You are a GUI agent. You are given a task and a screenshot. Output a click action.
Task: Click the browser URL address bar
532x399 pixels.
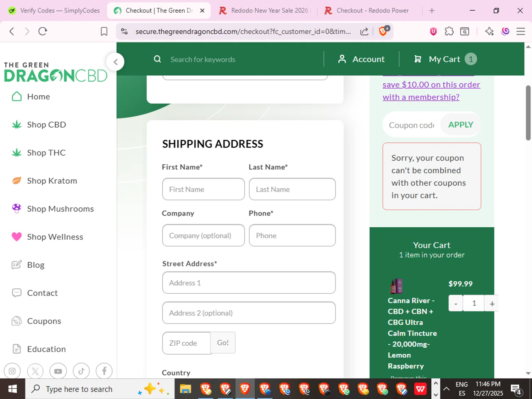click(243, 31)
